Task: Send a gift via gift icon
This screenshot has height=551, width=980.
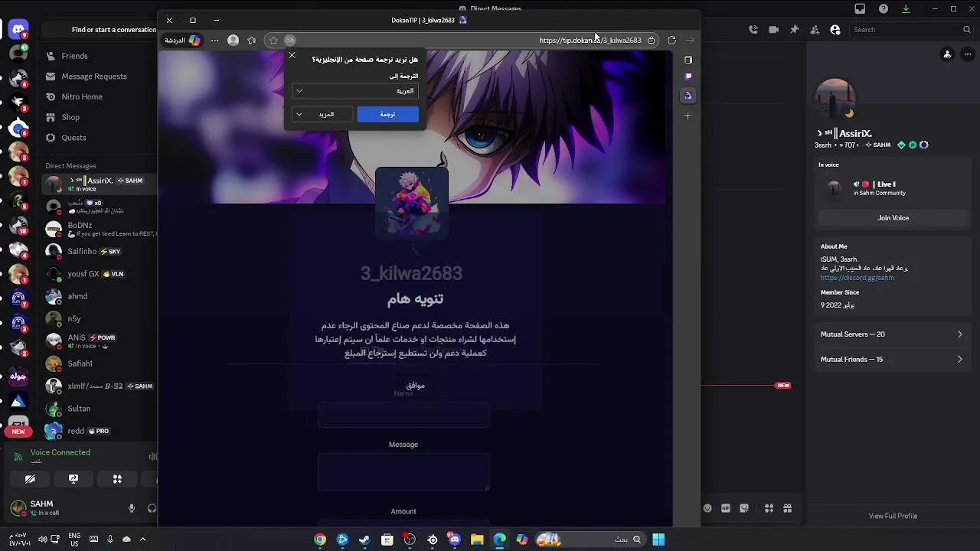Action: [x=787, y=508]
